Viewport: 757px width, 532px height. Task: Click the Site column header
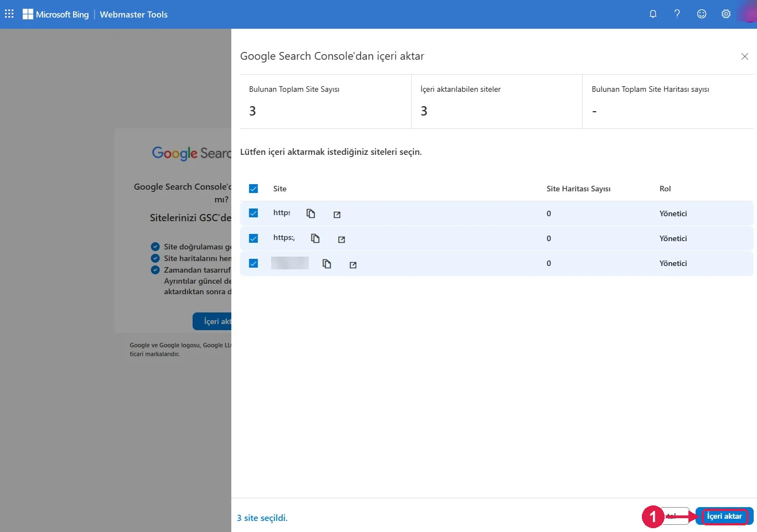coord(280,189)
